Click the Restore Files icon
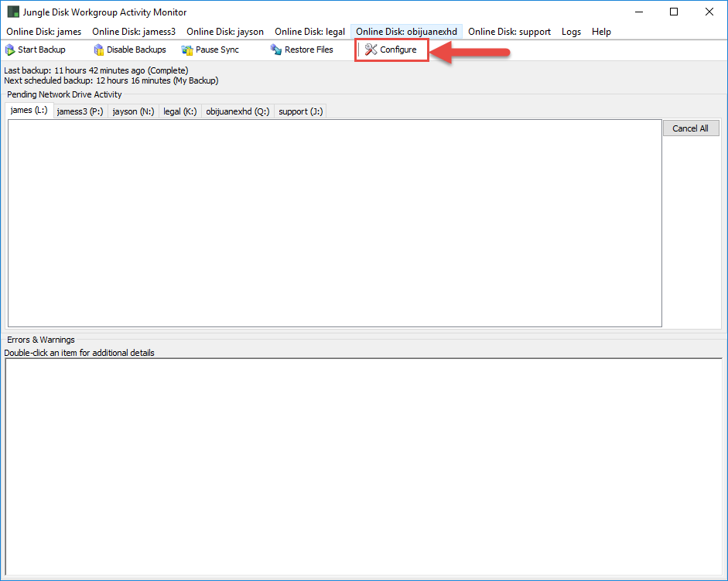The width and height of the screenshot is (728, 581). (276, 50)
